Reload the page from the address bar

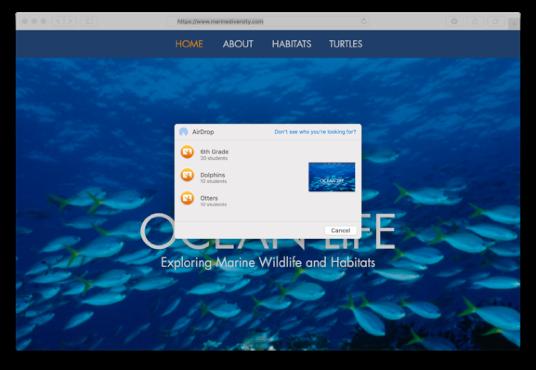coord(364,21)
